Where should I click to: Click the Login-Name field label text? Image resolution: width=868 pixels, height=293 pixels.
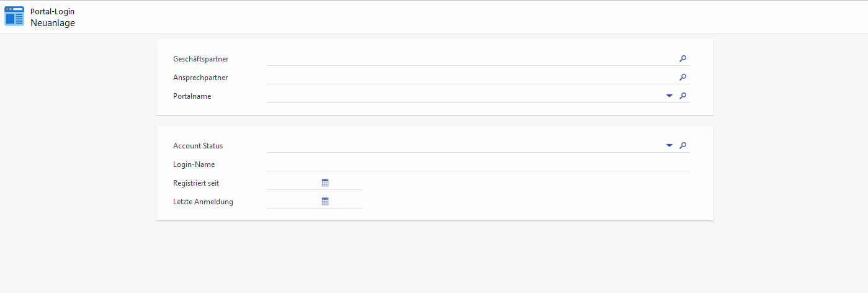point(194,165)
